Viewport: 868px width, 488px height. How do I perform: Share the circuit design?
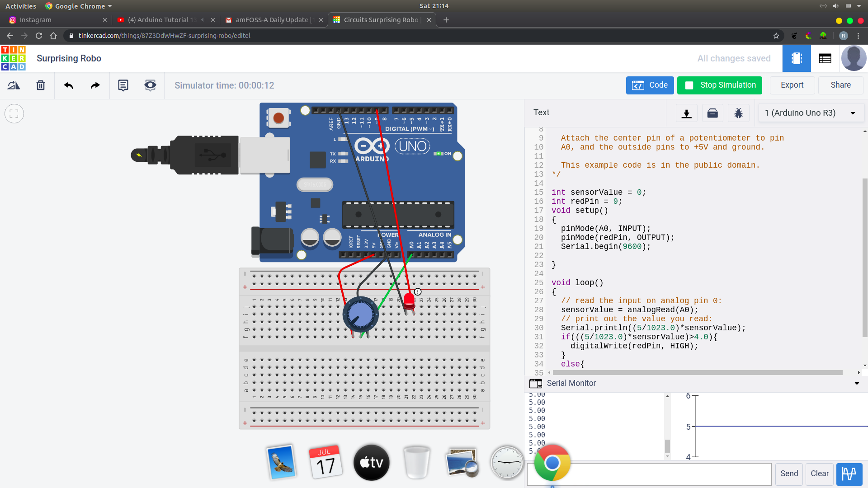840,85
